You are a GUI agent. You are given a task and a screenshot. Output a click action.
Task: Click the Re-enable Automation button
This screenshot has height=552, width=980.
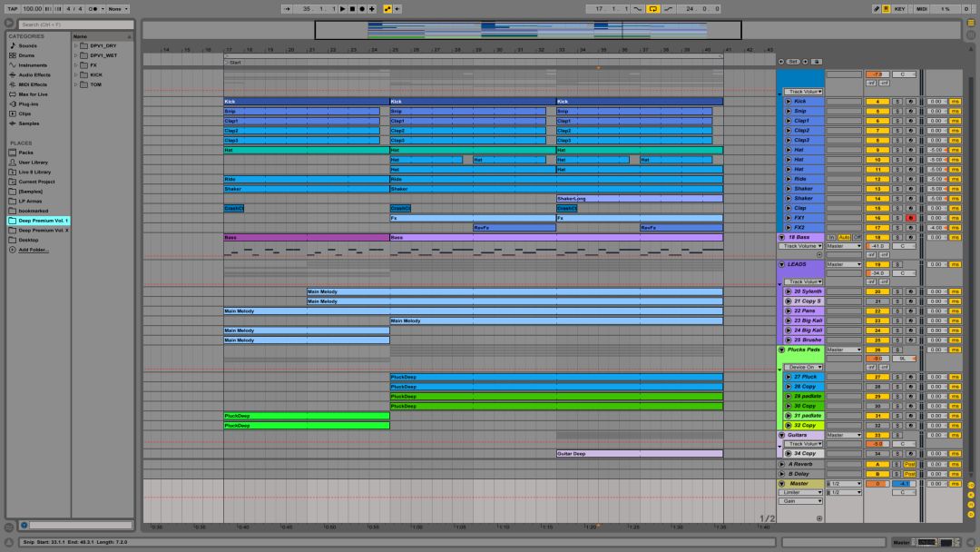(397, 9)
